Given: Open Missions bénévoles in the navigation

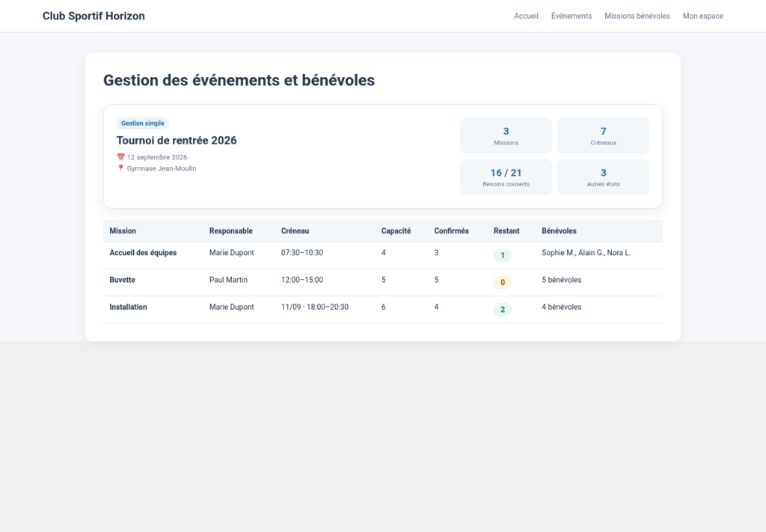Looking at the screenshot, I should click(x=637, y=16).
